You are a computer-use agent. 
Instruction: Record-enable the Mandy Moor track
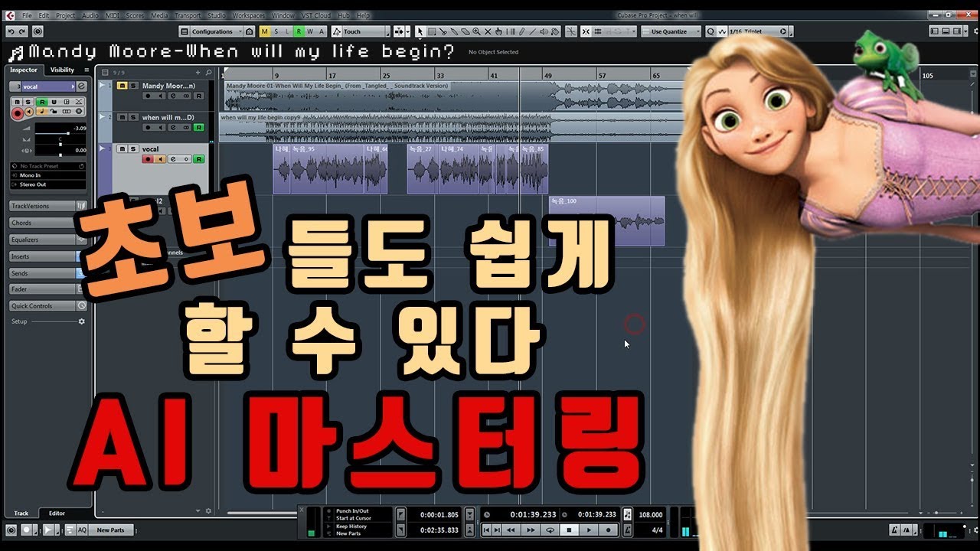148,96
